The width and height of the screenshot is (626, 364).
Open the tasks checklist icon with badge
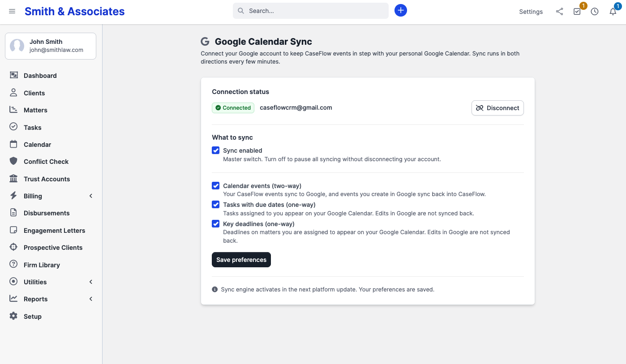tap(577, 12)
